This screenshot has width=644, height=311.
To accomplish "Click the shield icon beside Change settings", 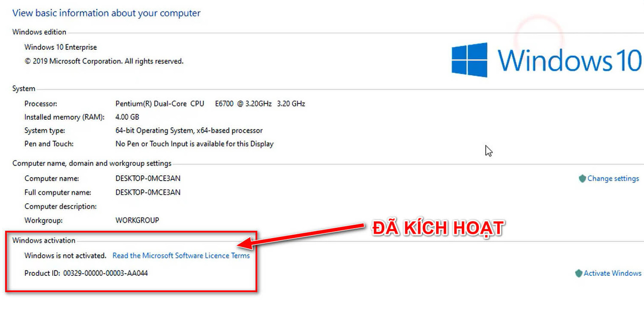I will 582,178.
